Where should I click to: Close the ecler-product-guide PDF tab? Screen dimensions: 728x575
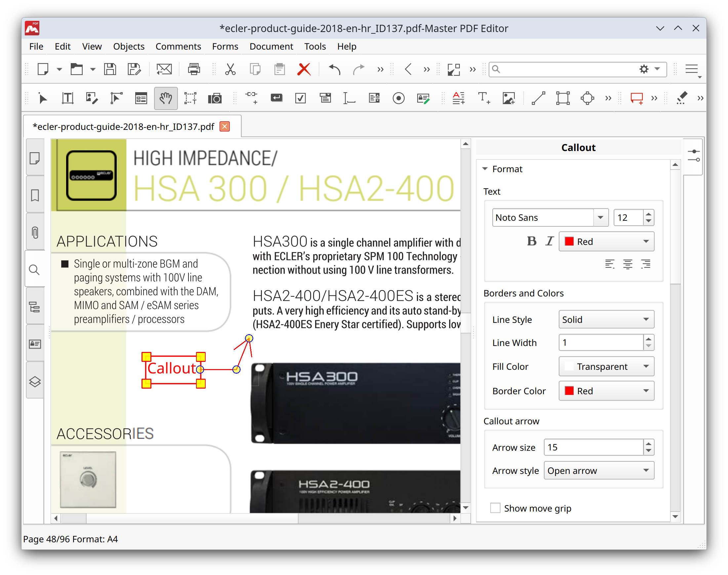tap(224, 126)
